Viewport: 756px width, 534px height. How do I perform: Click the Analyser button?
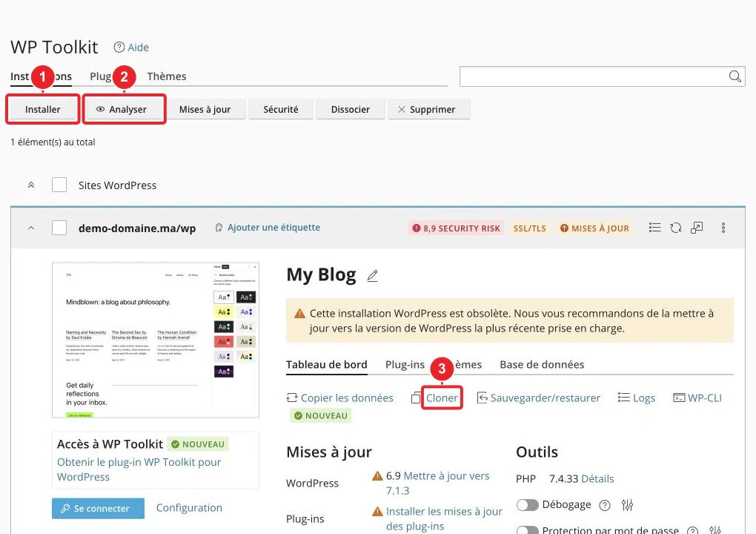125,110
